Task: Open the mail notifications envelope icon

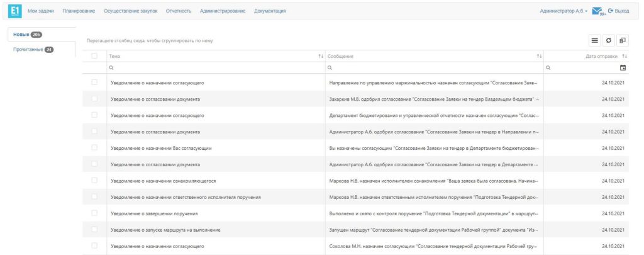Action: 598,11
